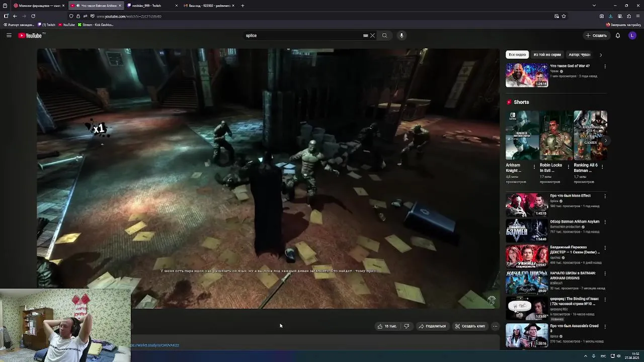
Task: Open the browser extensions puzzle icon
Action: pos(628,16)
